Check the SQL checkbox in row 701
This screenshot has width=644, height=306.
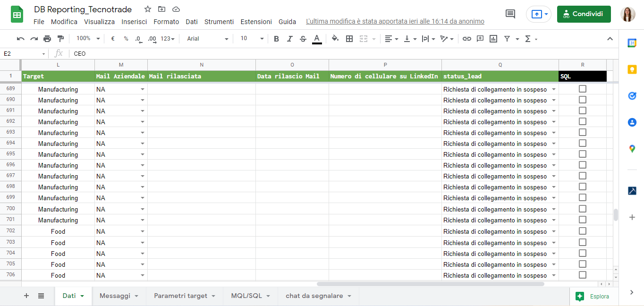click(583, 220)
